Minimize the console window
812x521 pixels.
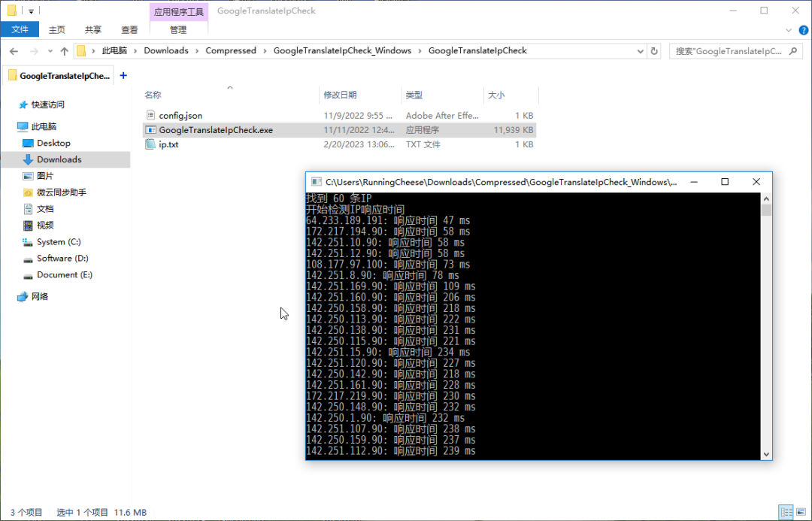coord(694,182)
